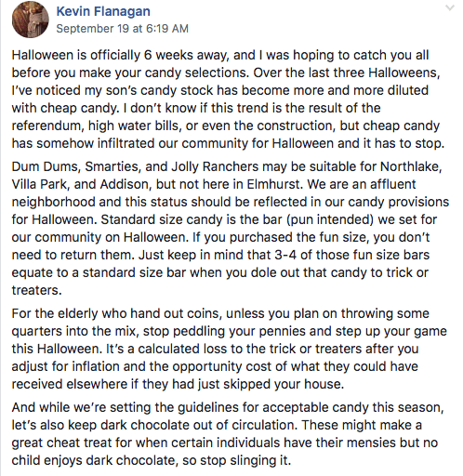
Task: Click the paragraph starting 'Halloween is officially'
Action: [229, 99]
